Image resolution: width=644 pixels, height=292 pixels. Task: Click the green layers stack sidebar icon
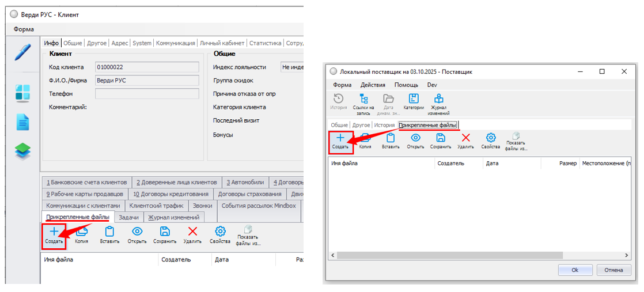[x=22, y=151]
